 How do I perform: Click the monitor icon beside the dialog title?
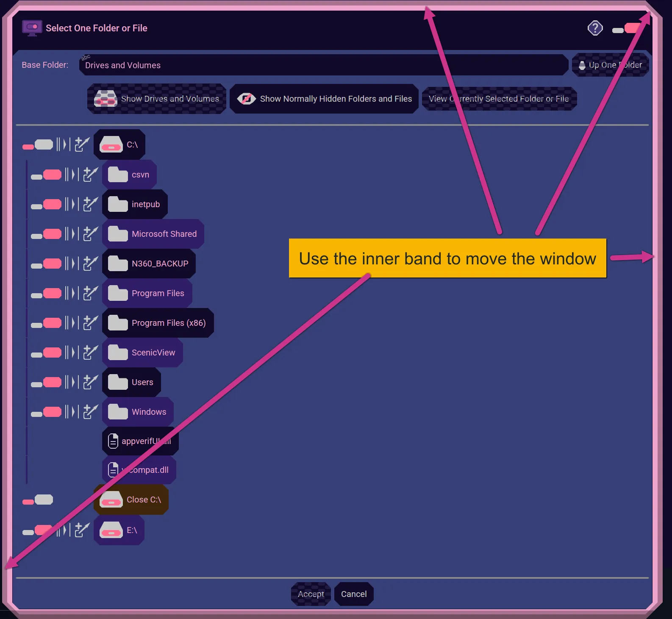pyautogui.click(x=32, y=28)
